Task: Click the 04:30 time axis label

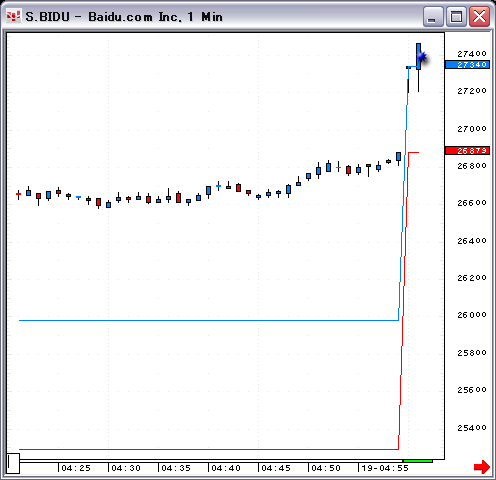Action: [126, 468]
